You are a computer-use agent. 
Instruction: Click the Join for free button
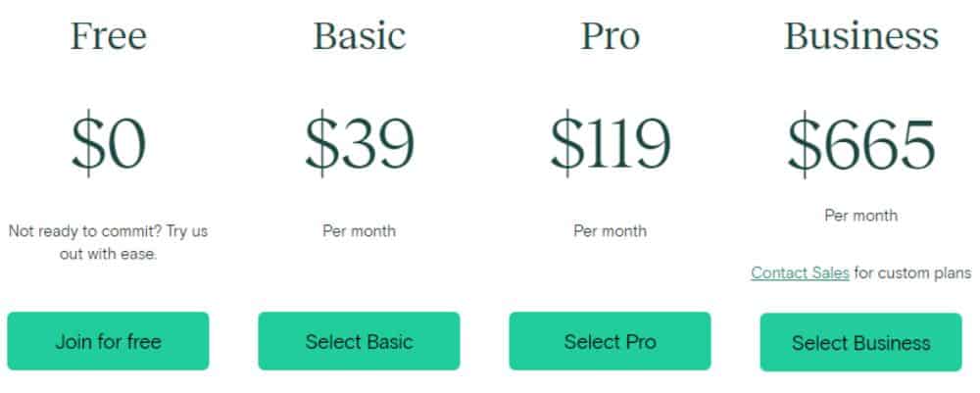point(108,341)
